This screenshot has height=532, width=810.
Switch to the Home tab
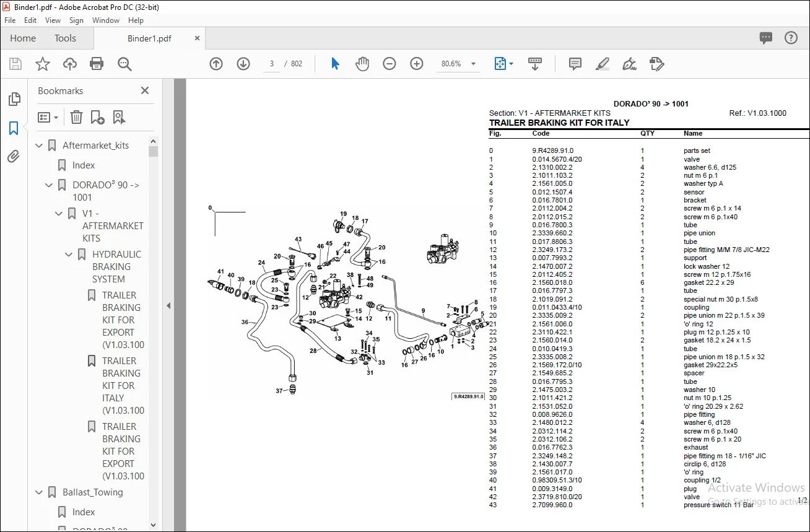click(x=23, y=38)
